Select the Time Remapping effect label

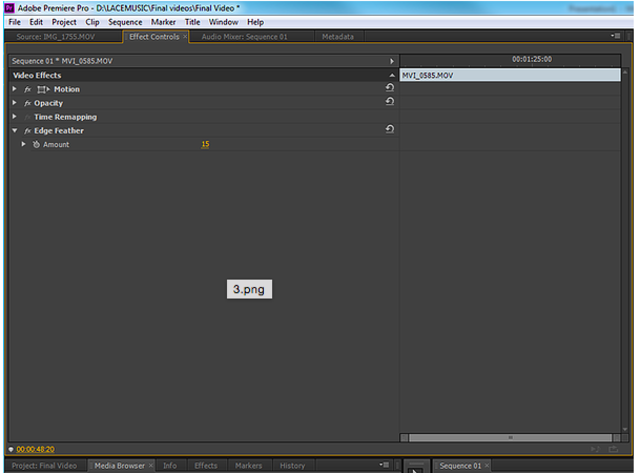[65, 117]
